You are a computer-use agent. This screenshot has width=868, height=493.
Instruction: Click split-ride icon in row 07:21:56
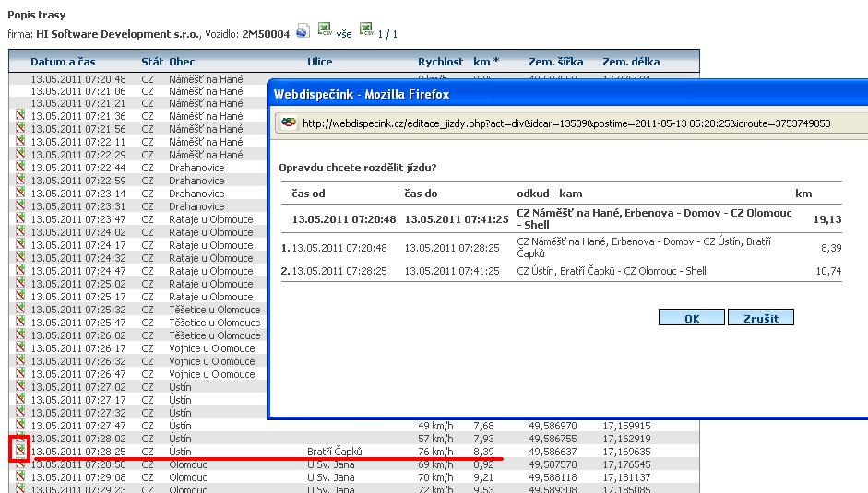coord(20,128)
